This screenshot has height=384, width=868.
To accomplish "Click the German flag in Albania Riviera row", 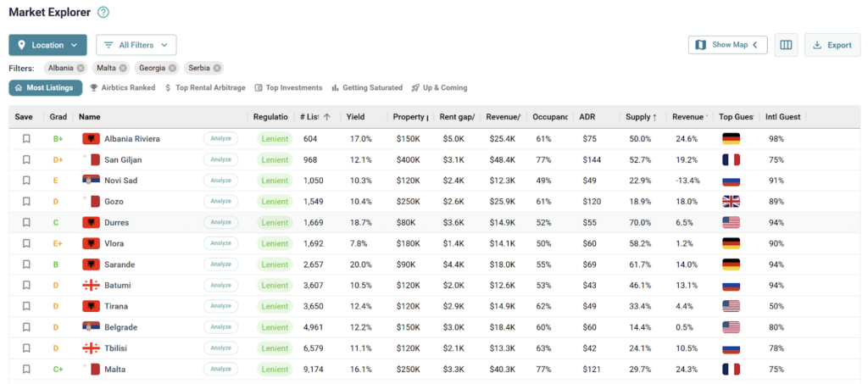I will tap(731, 138).
